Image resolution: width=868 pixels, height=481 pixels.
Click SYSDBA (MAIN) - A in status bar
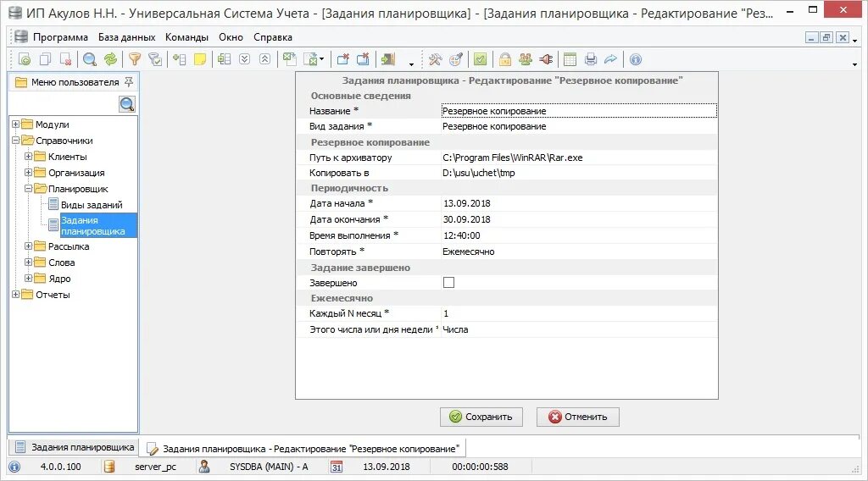(x=269, y=467)
